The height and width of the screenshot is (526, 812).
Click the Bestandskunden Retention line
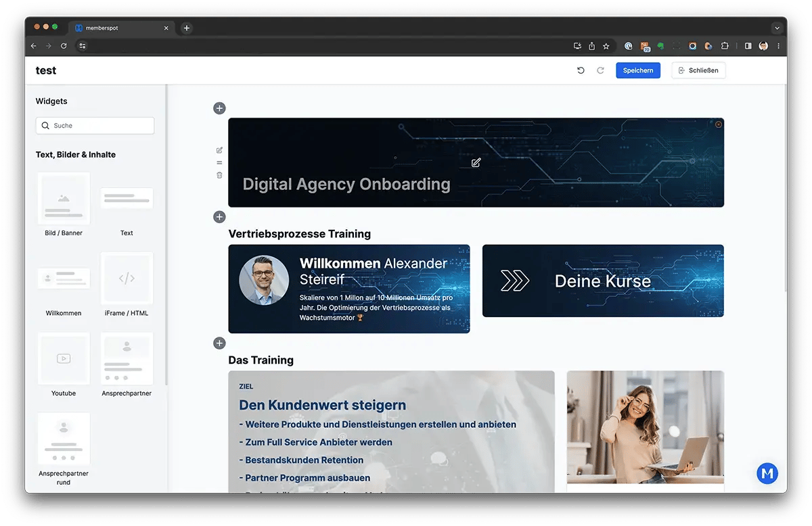tap(301, 460)
